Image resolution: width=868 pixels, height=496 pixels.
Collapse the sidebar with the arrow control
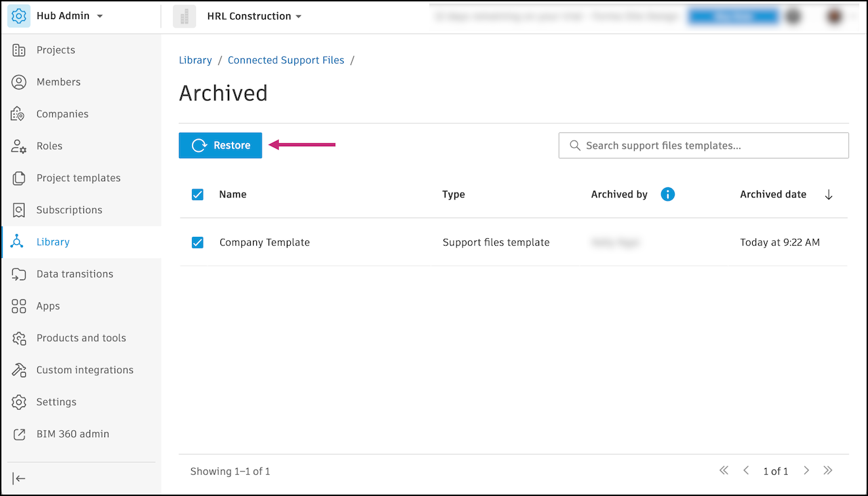pos(19,478)
